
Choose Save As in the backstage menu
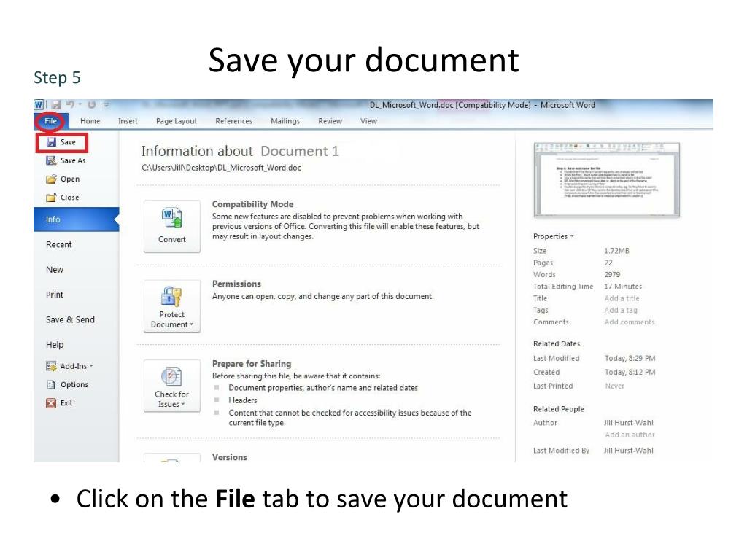click(66, 160)
